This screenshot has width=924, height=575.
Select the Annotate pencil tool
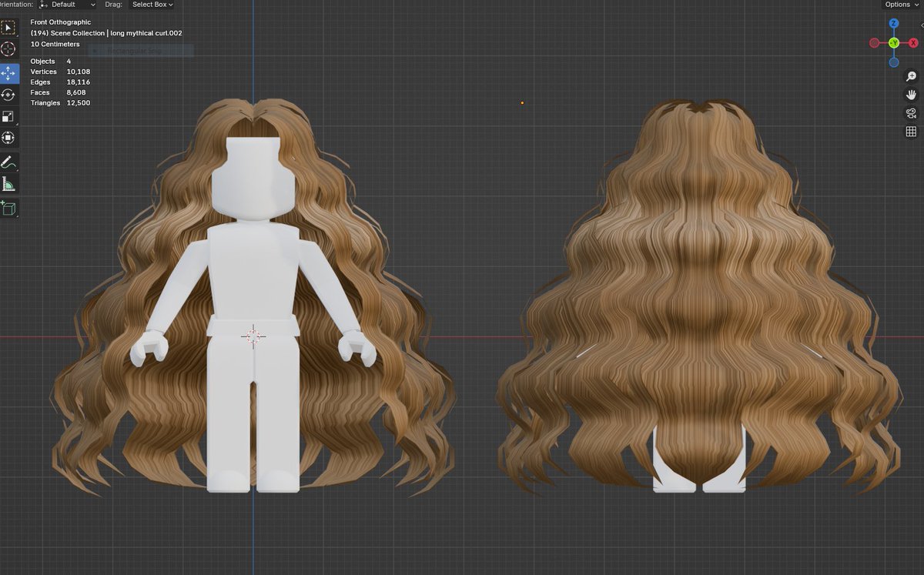pyautogui.click(x=8, y=162)
